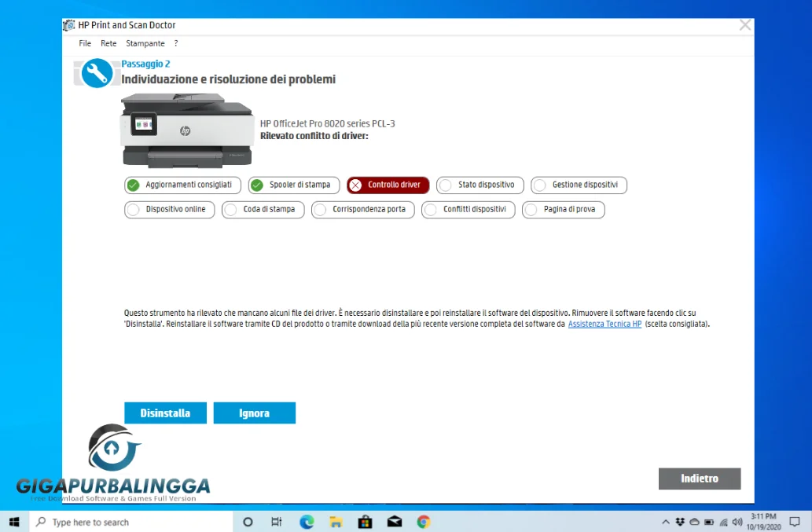Click the Dropbox icon in the system tray
The width and height of the screenshot is (812, 532).
click(x=679, y=521)
